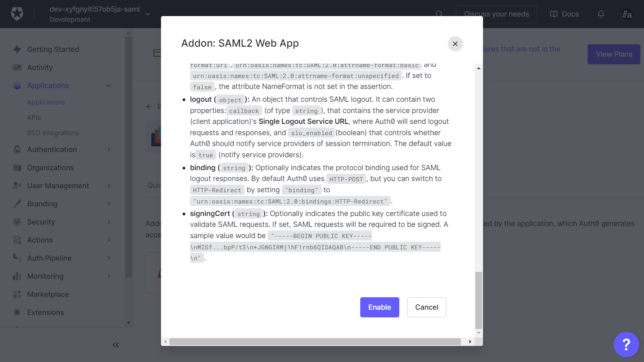Click the Enable button
This screenshot has width=644, height=362.
[379, 307]
